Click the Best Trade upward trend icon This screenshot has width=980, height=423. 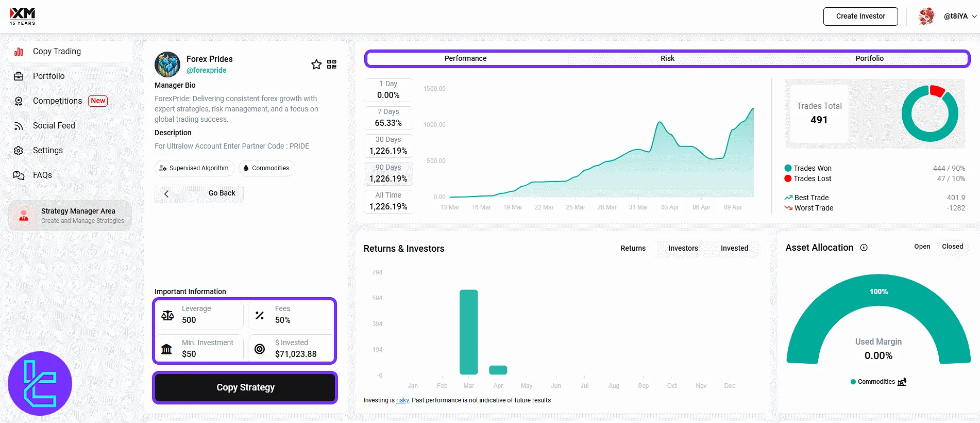(x=788, y=198)
